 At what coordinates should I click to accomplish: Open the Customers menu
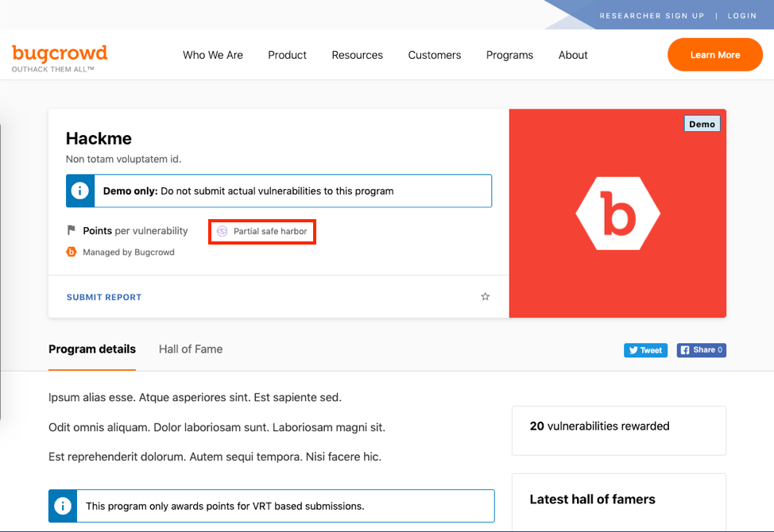[435, 56]
